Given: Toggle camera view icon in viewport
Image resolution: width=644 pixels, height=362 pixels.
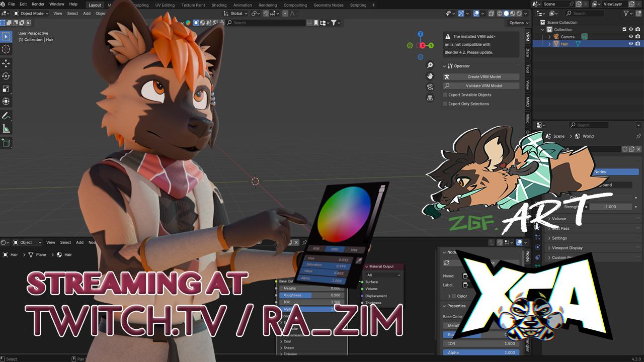Looking at the screenshot, I should (x=430, y=87).
